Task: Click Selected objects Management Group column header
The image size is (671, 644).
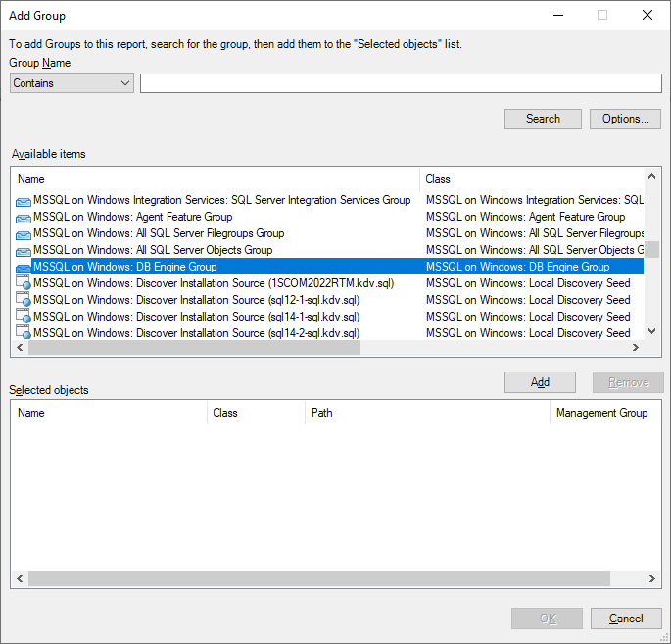Action: point(605,413)
